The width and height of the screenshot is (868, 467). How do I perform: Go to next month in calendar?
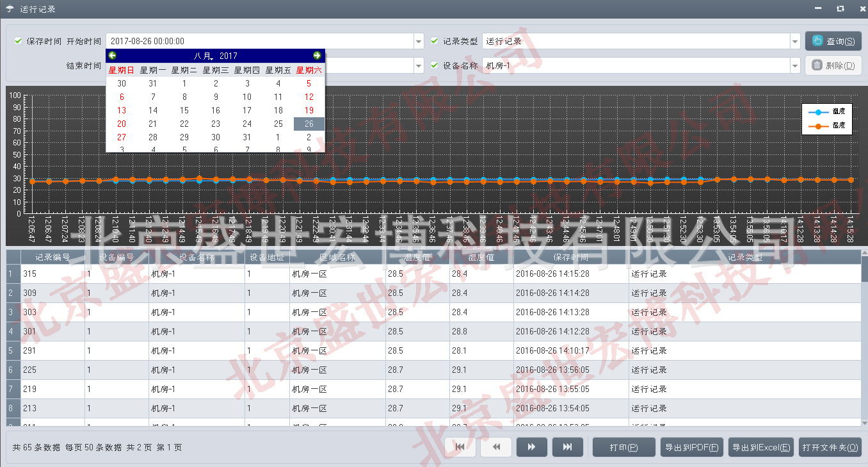[317, 56]
